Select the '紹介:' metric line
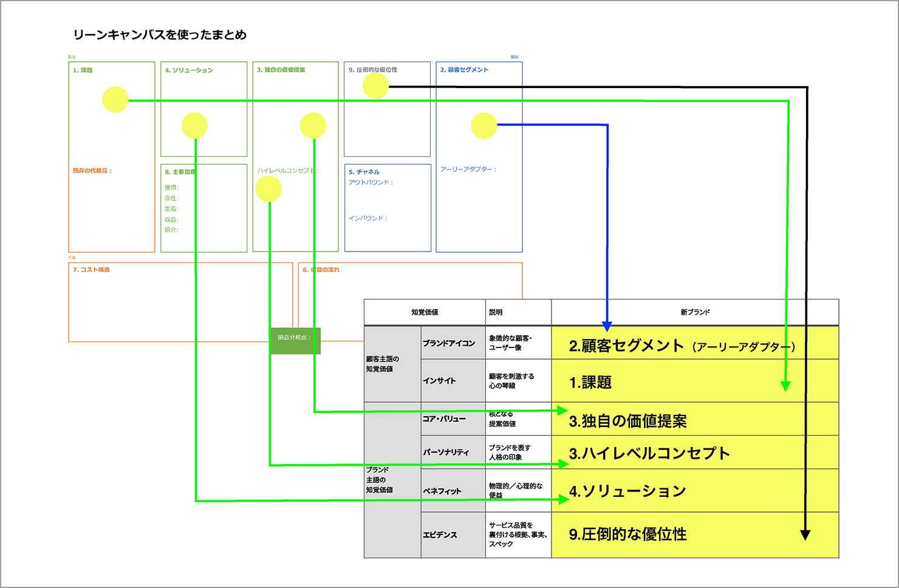This screenshot has height=588, width=899. click(x=171, y=230)
